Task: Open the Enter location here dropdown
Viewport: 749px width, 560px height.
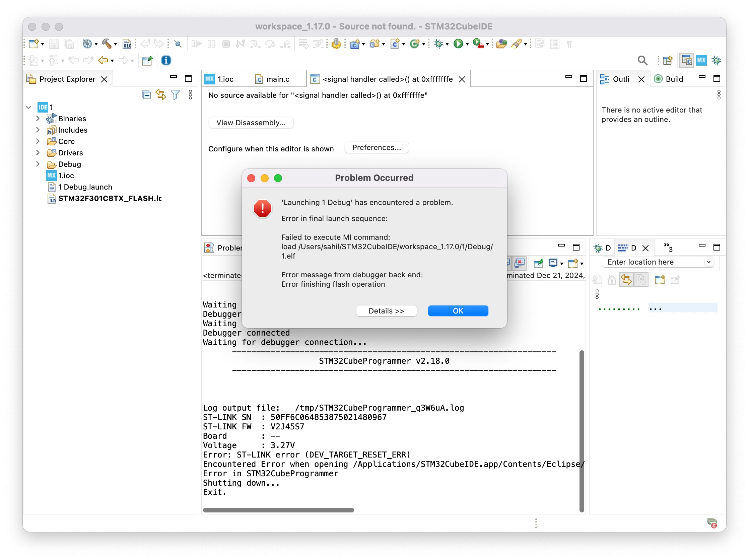Action: 708,262
